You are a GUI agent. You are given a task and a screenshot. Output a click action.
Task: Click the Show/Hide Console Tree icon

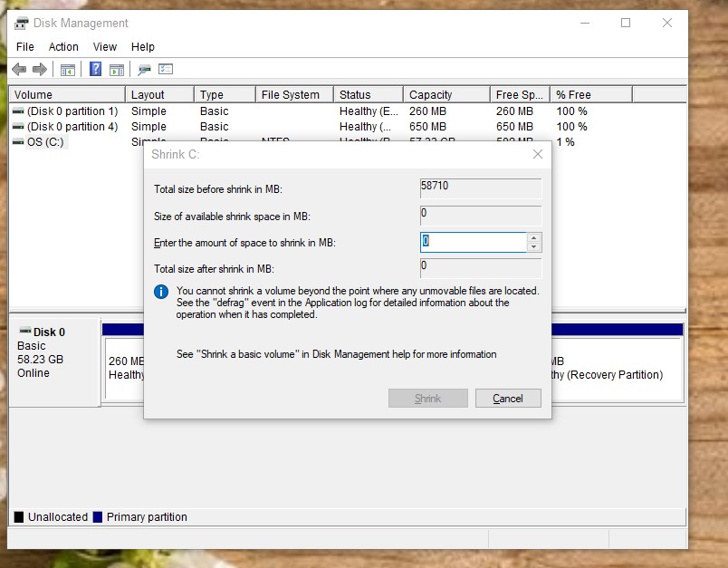coord(68,70)
